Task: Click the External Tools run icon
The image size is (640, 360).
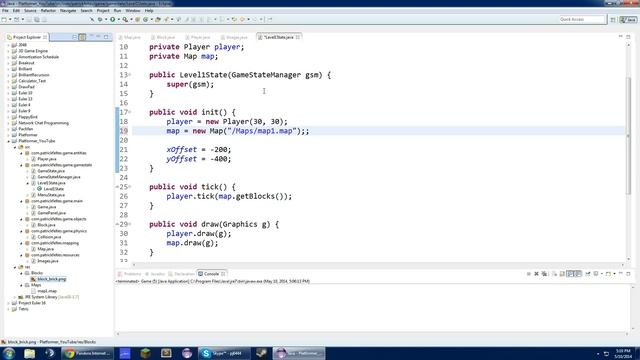Action: 125,19
